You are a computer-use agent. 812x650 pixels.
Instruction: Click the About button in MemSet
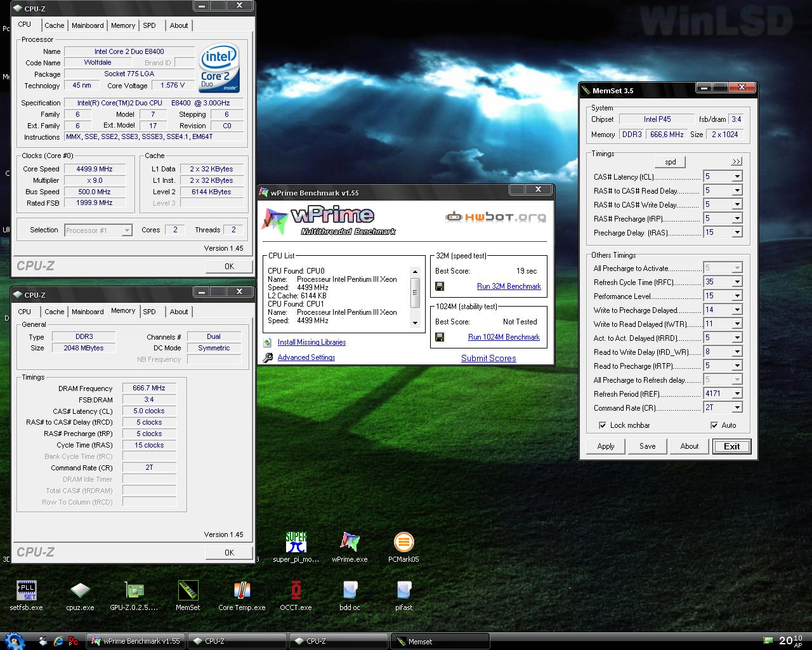[690, 446]
